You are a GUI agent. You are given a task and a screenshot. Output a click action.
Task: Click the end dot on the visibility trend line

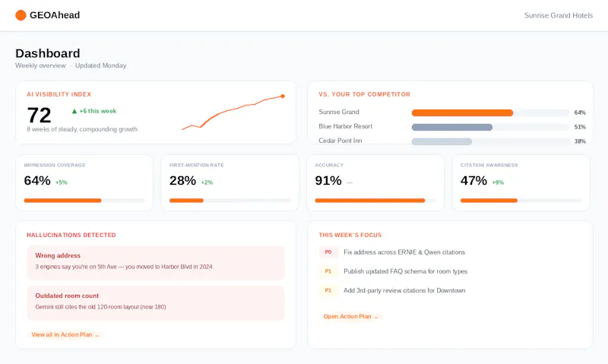point(283,97)
